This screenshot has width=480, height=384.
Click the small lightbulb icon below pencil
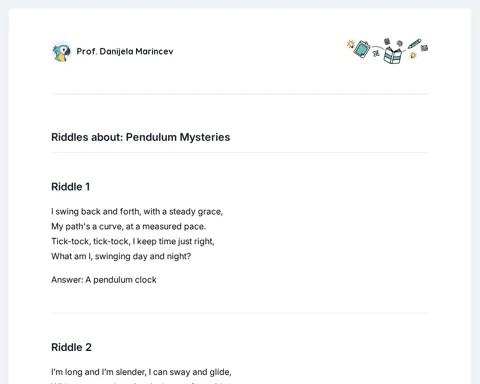coord(413,55)
